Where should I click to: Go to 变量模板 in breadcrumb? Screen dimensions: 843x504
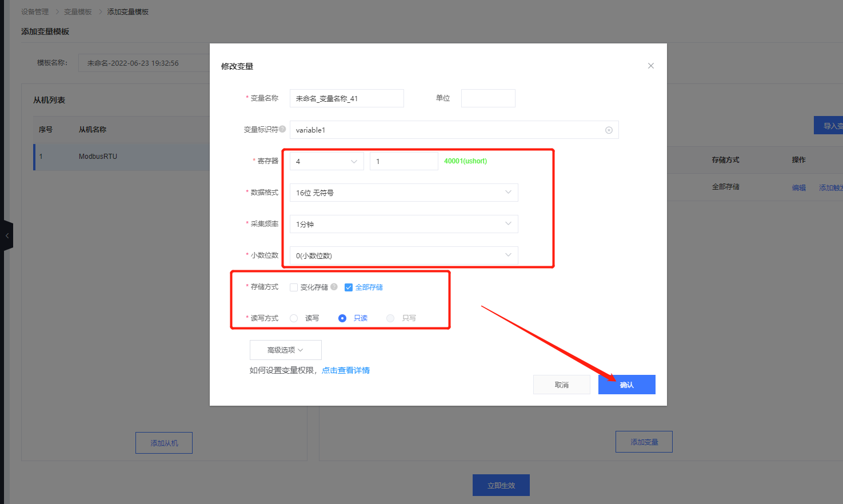(78, 12)
